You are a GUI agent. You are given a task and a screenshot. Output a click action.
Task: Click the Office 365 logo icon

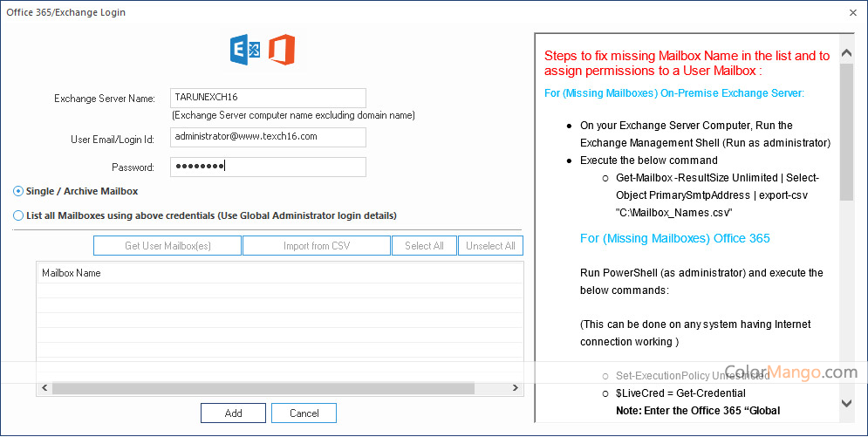tap(281, 50)
